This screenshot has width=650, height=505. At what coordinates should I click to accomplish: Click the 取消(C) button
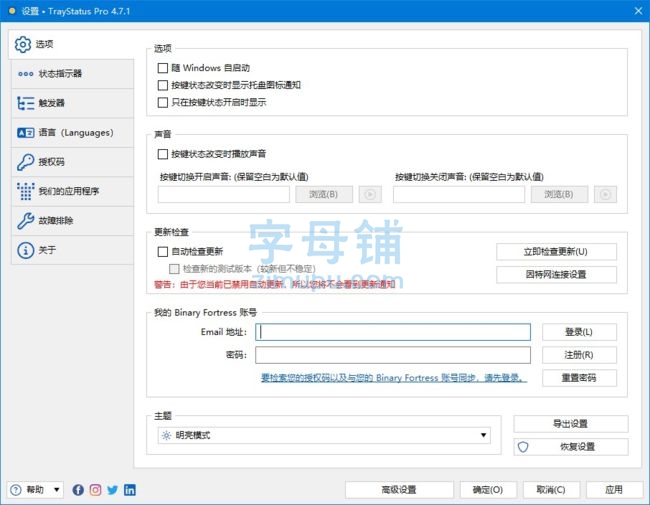(x=551, y=490)
